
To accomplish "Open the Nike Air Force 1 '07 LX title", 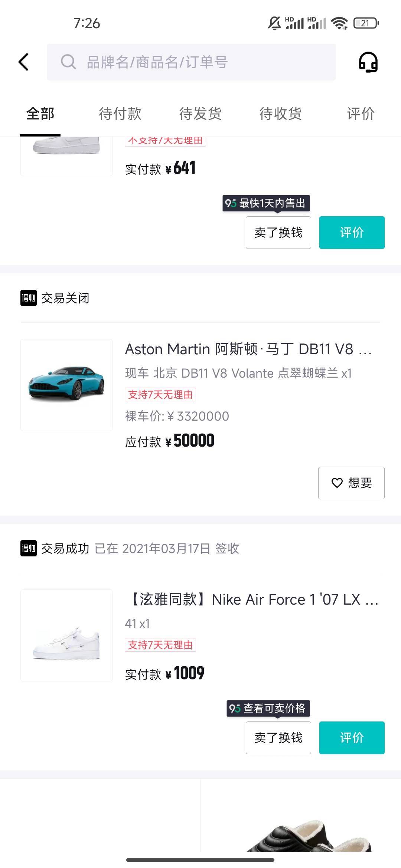I will [x=252, y=599].
